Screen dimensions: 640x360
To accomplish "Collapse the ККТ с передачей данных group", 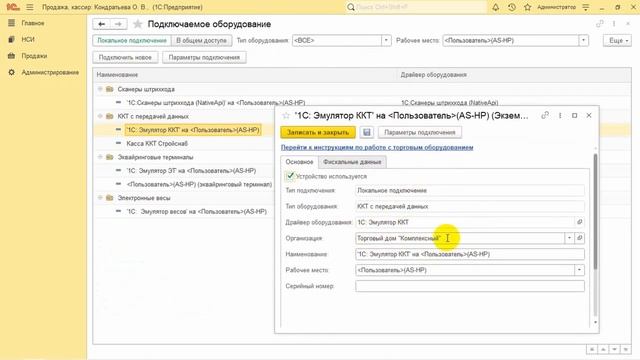I will 100,116.
